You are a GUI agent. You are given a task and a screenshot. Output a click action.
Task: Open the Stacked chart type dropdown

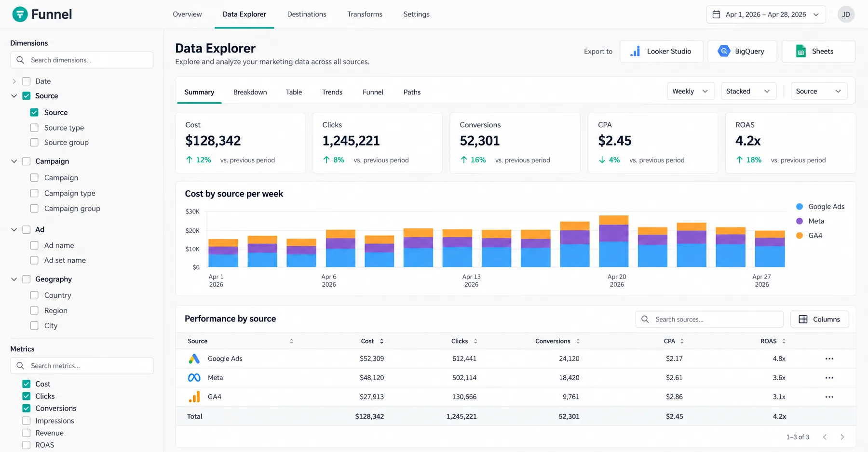748,91
